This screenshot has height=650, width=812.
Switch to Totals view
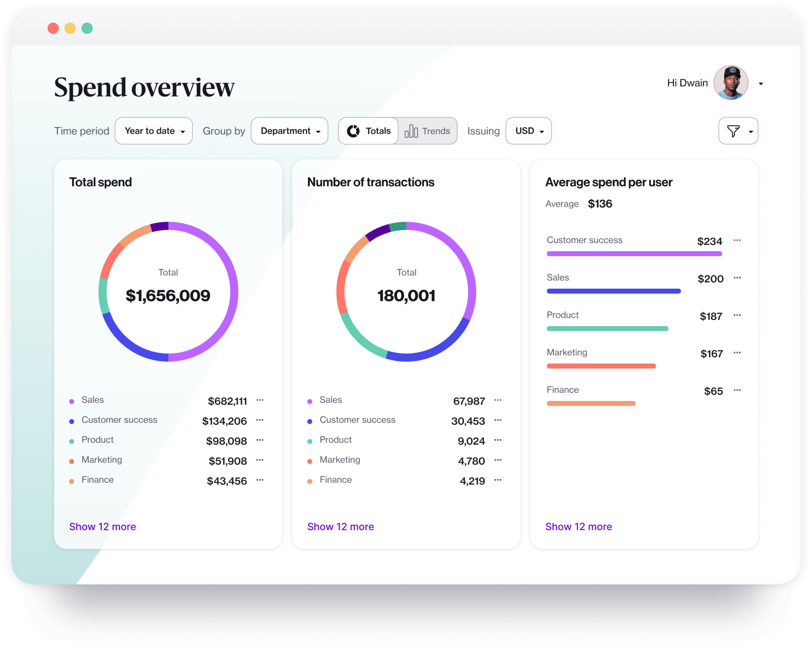(368, 131)
